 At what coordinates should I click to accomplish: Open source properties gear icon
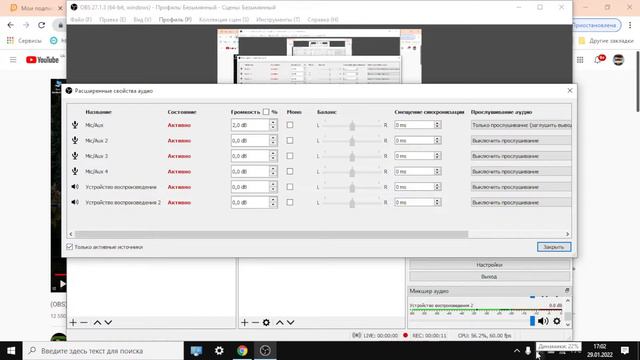[266, 322]
